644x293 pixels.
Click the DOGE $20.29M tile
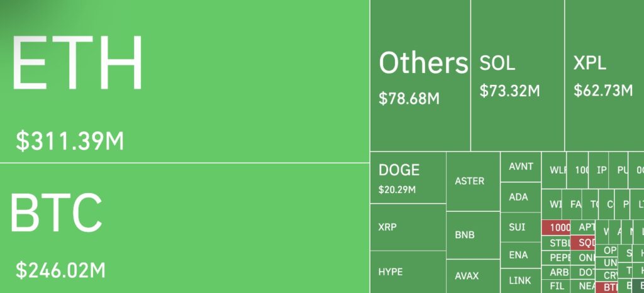(x=408, y=178)
